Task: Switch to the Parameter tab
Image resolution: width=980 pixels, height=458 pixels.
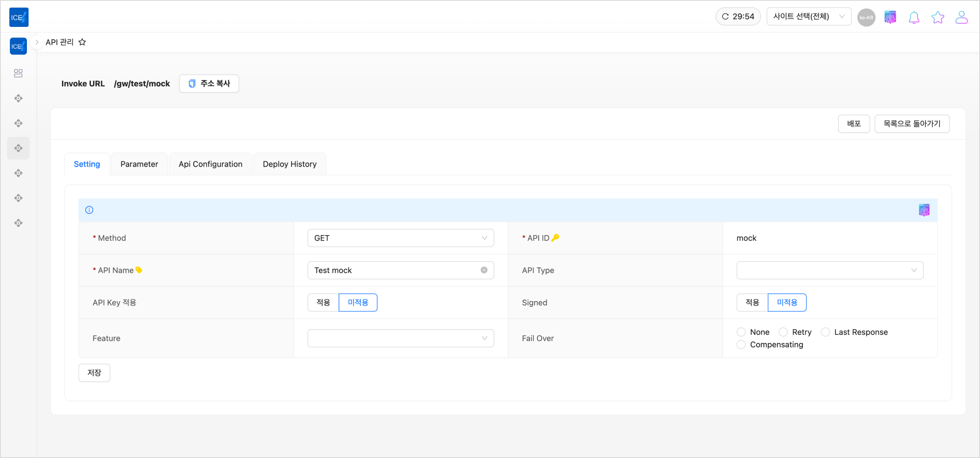Action: 139,164
